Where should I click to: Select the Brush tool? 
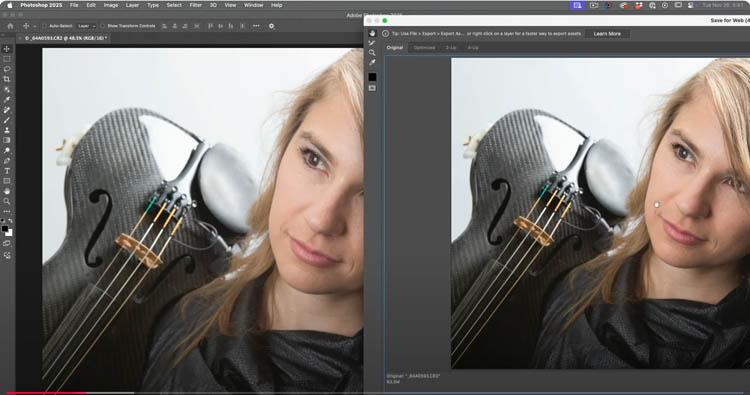click(x=7, y=120)
